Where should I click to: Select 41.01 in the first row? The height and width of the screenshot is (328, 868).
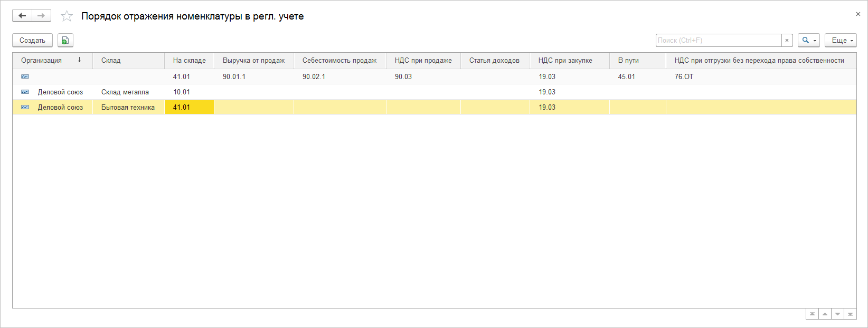[x=189, y=76]
